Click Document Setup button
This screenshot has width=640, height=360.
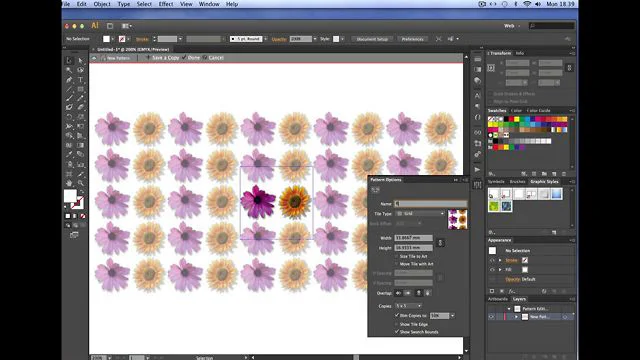click(372, 39)
